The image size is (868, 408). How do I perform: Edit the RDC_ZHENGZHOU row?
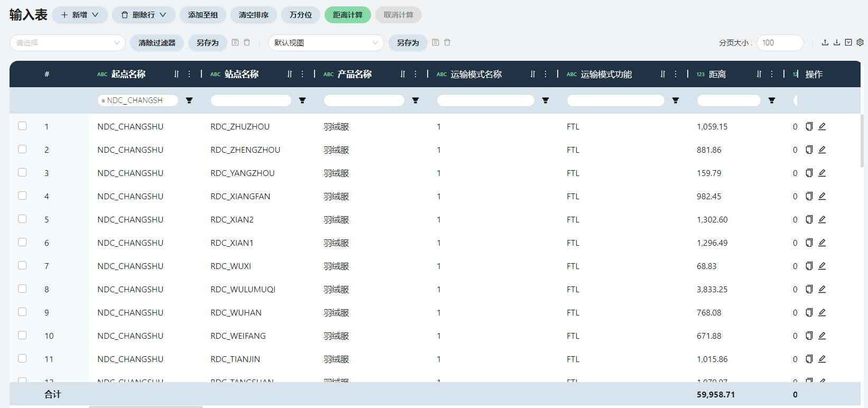coord(822,150)
